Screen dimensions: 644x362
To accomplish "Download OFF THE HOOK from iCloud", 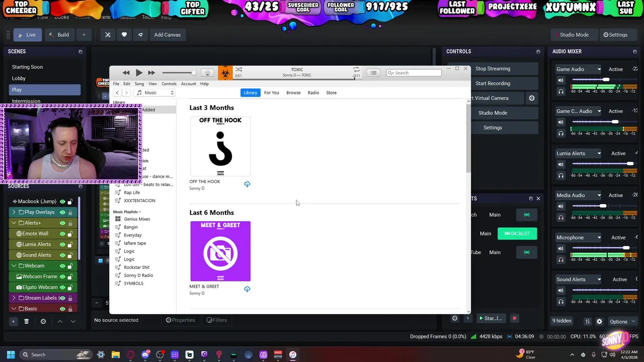I will tap(247, 184).
